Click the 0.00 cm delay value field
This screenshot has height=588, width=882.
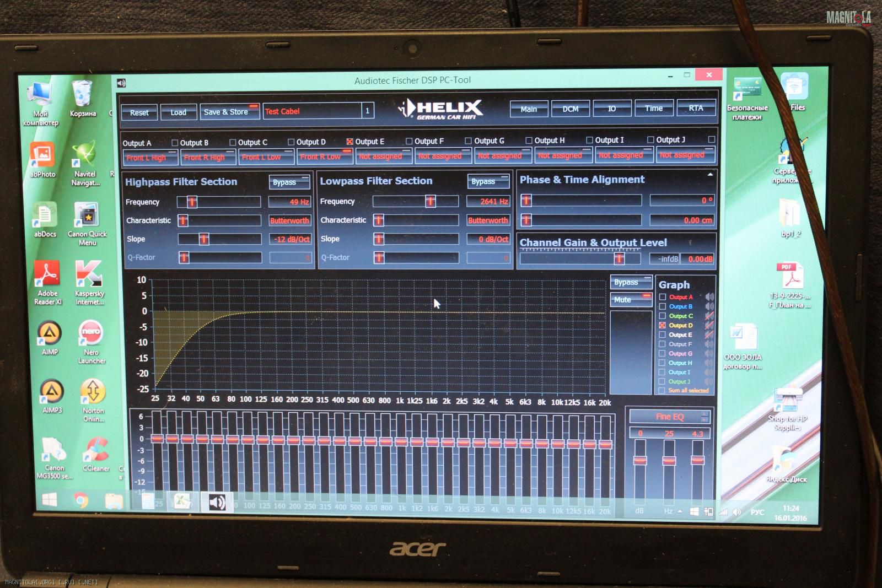click(682, 220)
